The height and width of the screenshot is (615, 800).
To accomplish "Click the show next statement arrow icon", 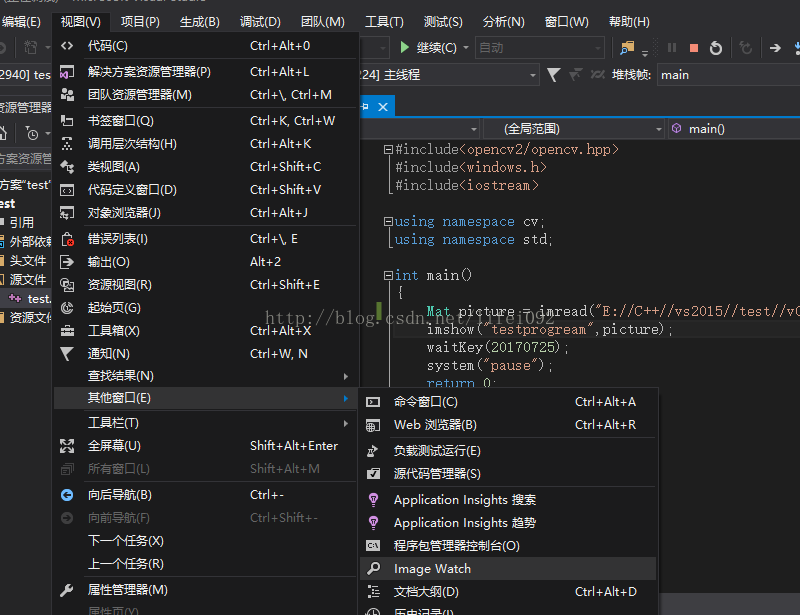I will click(775, 48).
